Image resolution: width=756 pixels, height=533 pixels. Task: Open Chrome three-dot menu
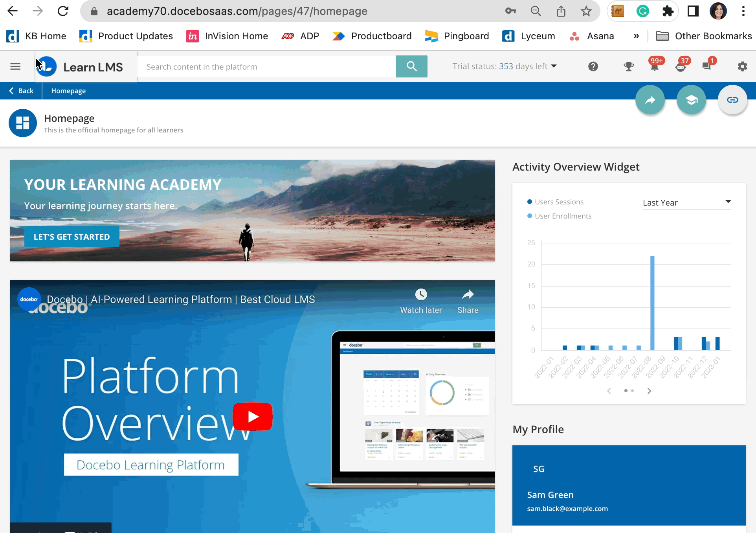tap(743, 11)
